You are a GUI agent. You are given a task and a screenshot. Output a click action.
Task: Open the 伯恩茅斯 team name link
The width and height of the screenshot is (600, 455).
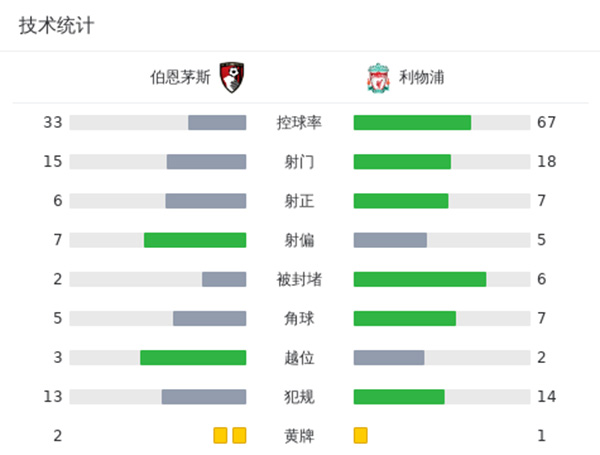tap(180, 78)
